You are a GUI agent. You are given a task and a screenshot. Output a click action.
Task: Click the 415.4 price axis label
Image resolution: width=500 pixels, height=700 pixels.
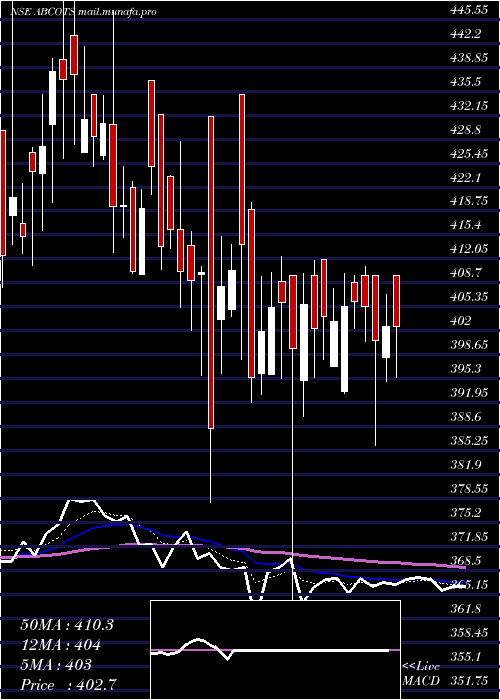(465, 225)
